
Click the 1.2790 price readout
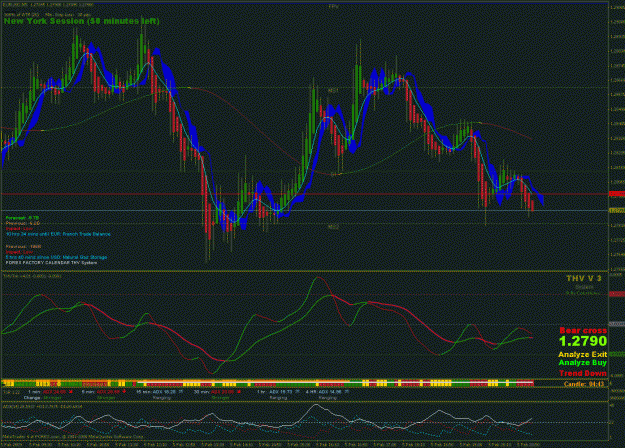(x=583, y=341)
